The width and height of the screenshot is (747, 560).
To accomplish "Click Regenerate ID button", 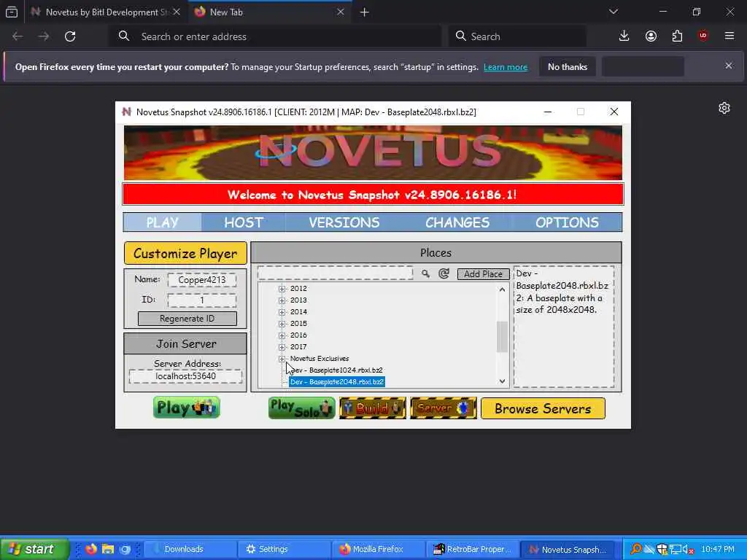I will [x=187, y=319].
